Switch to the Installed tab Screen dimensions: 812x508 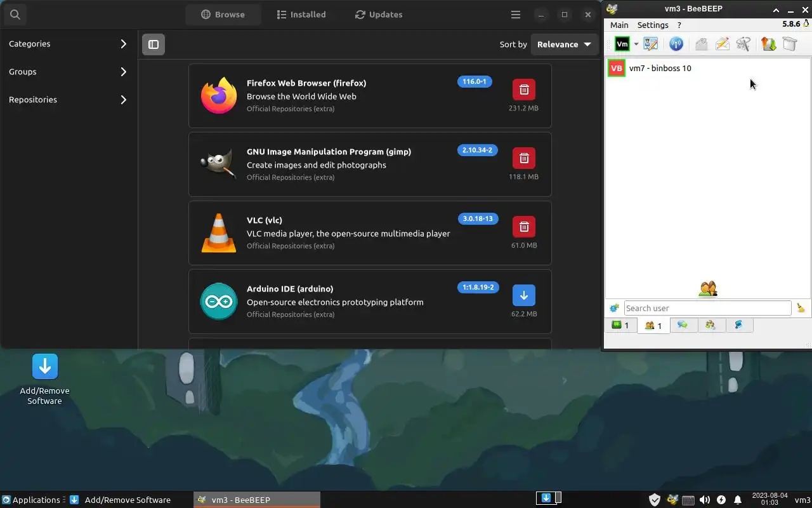301,15
